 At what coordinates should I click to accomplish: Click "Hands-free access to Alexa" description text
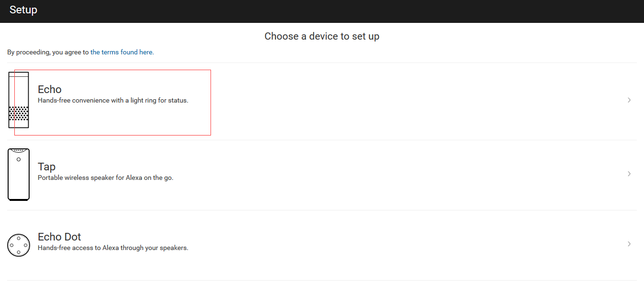113,248
